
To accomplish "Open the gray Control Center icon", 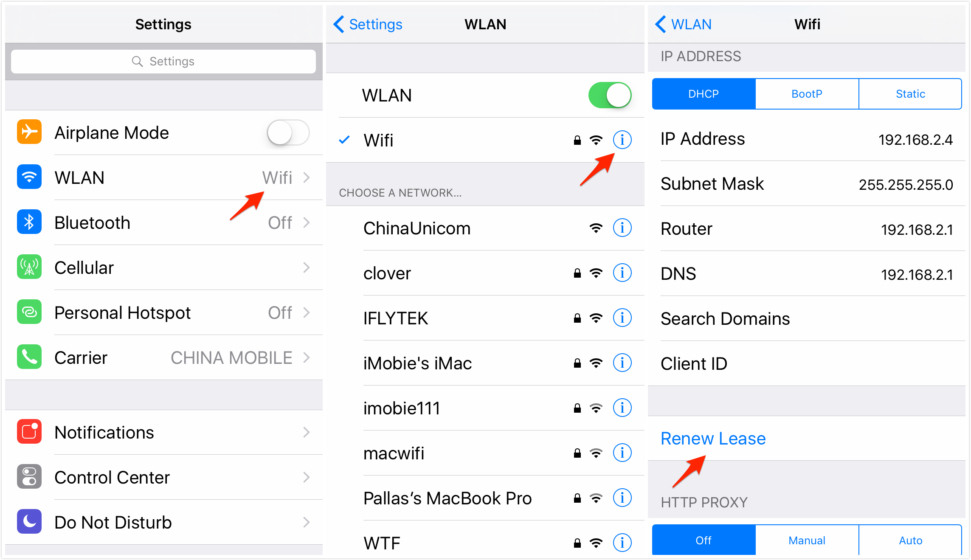I will [x=29, y=477].
